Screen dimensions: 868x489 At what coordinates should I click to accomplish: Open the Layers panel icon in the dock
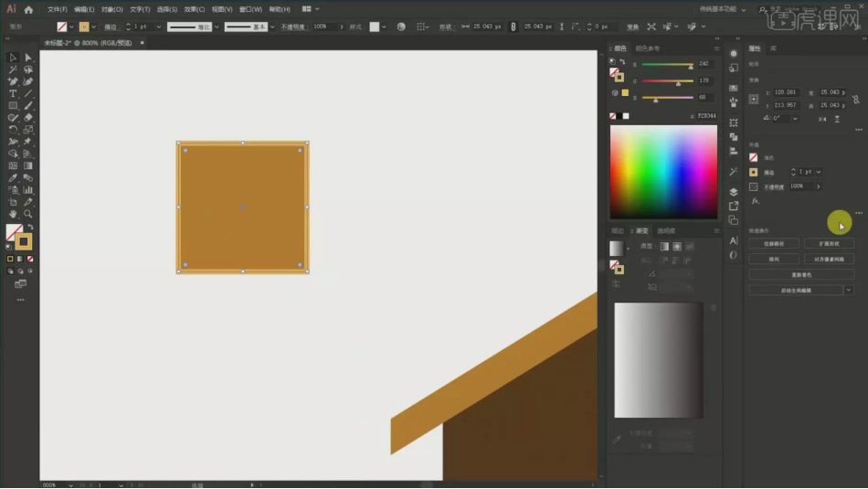[x=733, y=192]
